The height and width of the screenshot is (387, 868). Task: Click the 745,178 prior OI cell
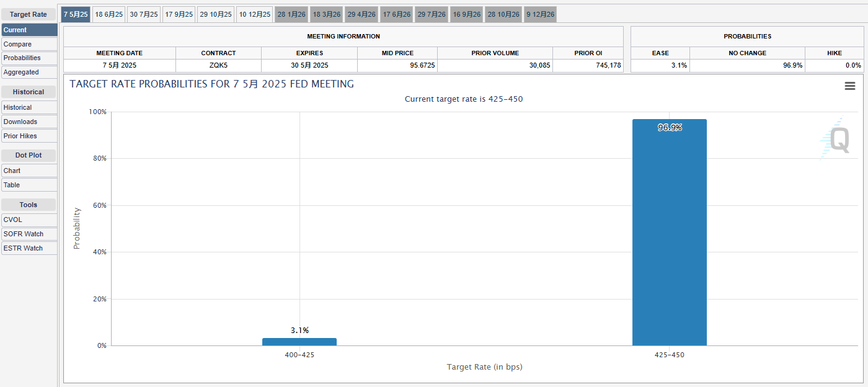[588, 65]
